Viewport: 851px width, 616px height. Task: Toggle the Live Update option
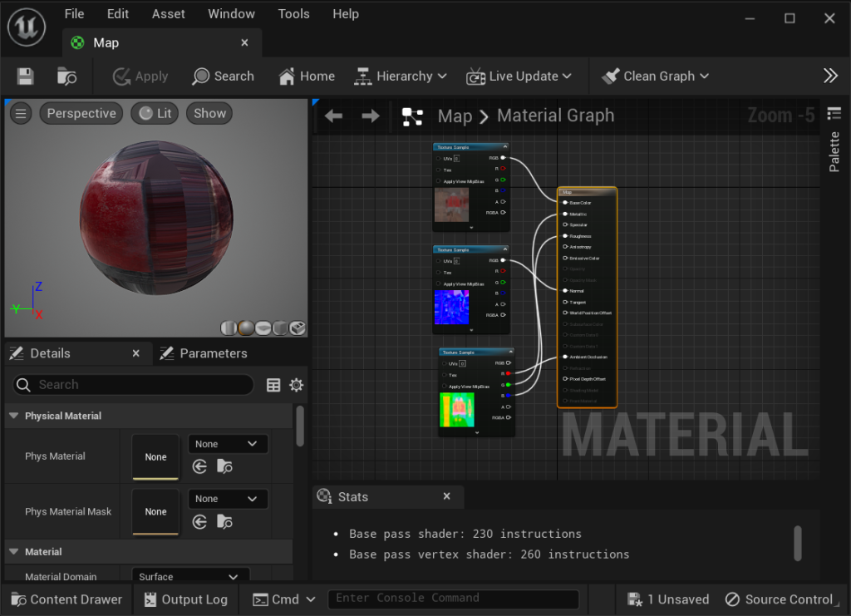point(519,76)
